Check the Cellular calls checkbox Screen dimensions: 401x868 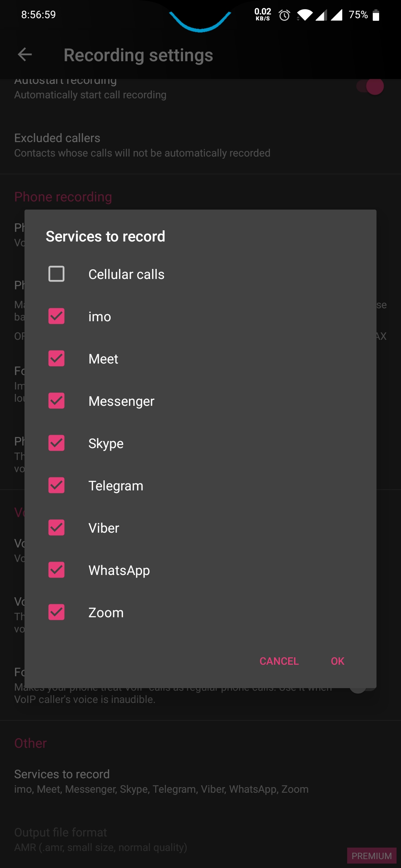56,274
